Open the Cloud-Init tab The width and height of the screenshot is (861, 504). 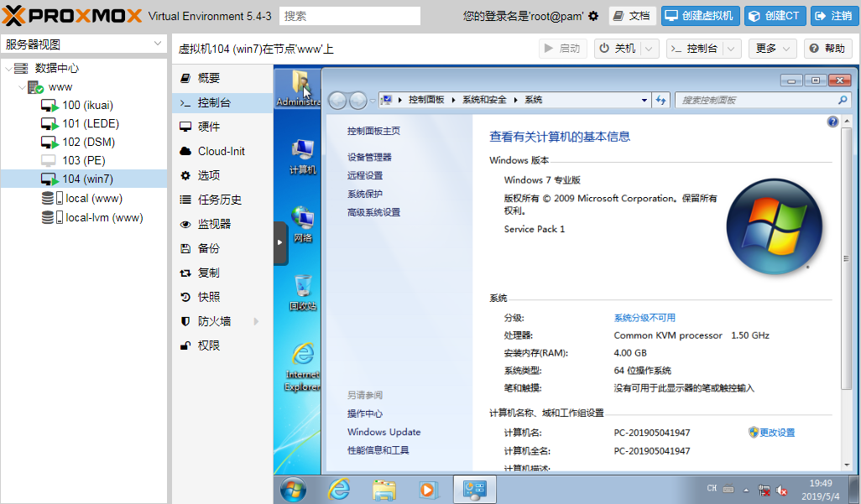[222, 151]
